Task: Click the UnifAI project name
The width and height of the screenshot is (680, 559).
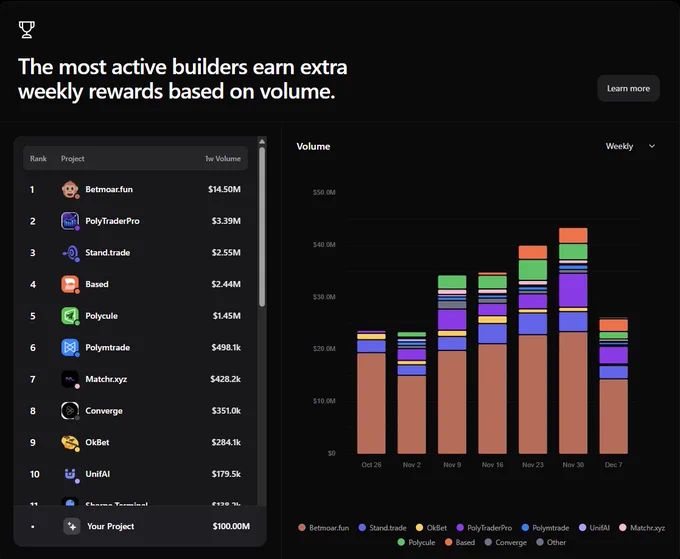Action: point(98,474)
